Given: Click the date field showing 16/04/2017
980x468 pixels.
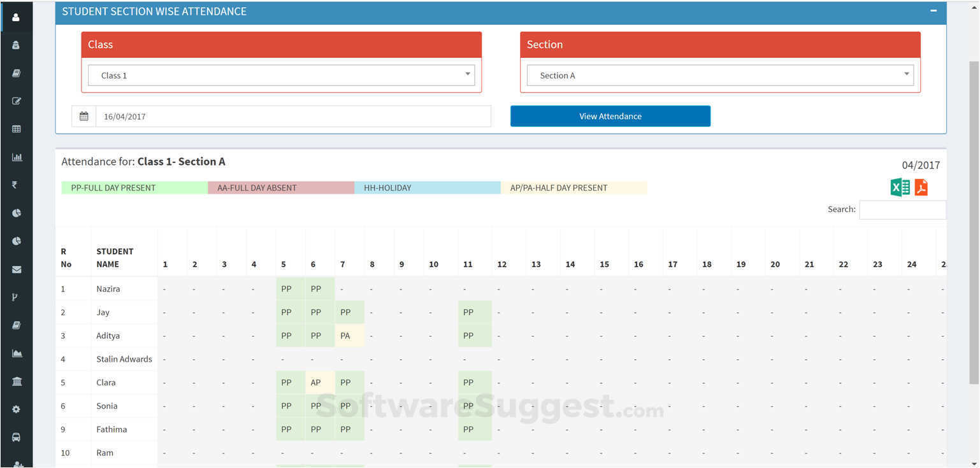Looking at the screenshot, I should coord(293,117).
